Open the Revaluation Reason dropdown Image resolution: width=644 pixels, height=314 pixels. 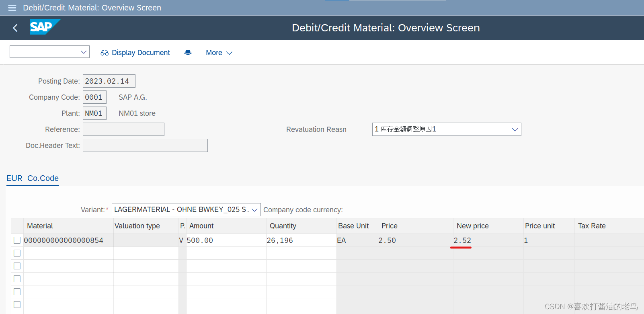[447, 129]
